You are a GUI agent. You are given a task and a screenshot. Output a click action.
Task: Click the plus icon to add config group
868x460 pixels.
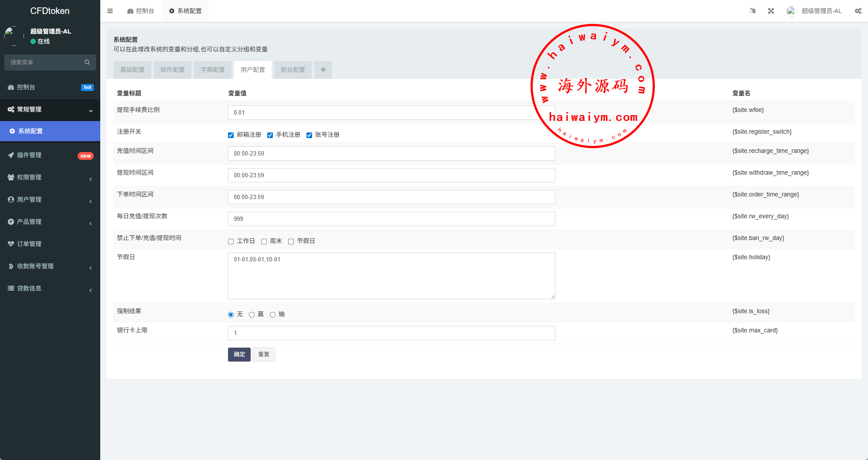[x=323, y=70]
